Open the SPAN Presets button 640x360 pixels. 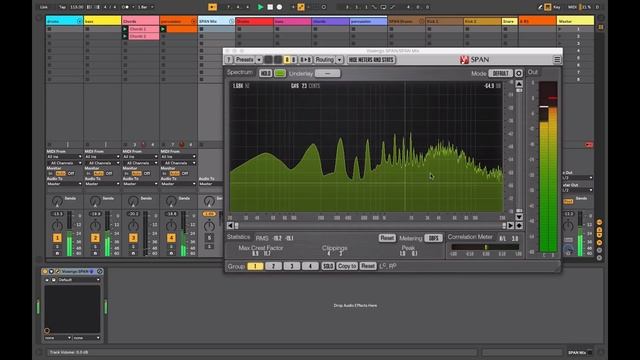click(244, 60)
